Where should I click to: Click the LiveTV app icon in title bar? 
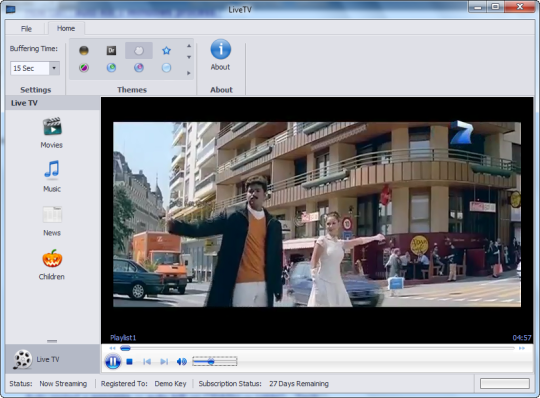click(11, 9)
